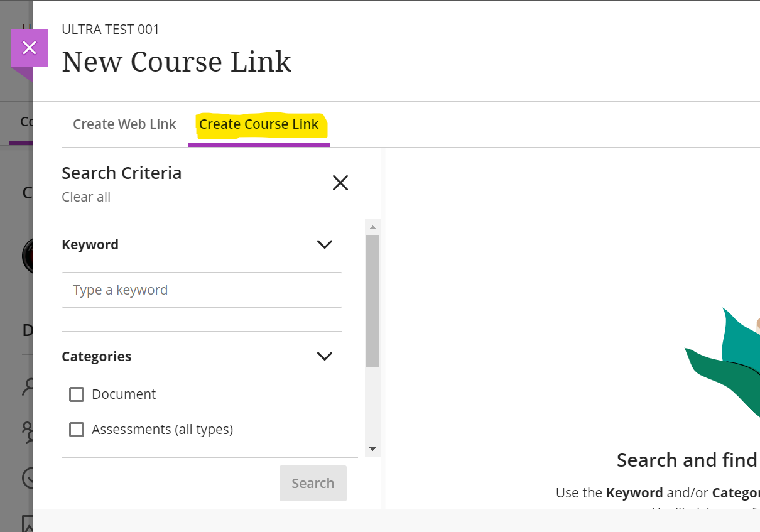Click inside the Type a keyword field
Screen dimensions: 760x532
coord(201,290)
